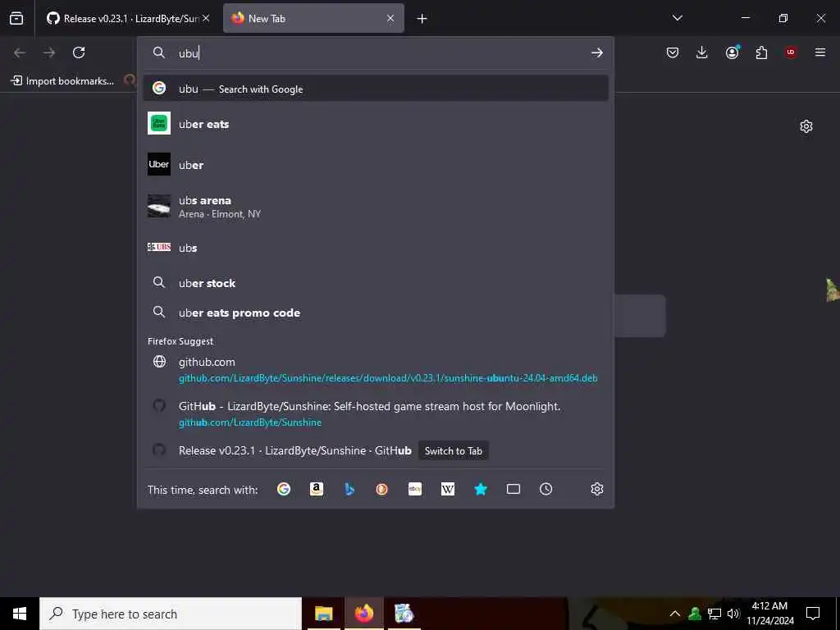This screenshot has height=630, width=840.
Task: Open the network status tray icon
Action: point(714,614)
